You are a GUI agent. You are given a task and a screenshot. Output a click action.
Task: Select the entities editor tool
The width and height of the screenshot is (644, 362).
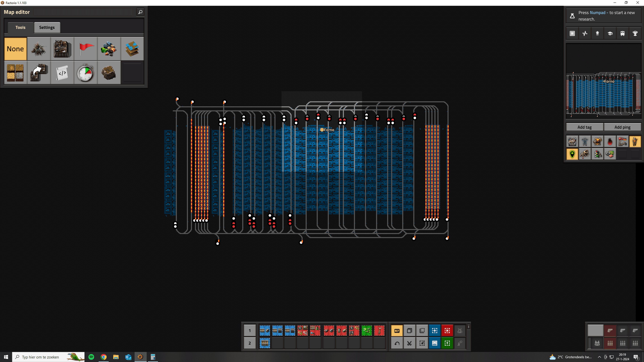[x=62, y=49]
